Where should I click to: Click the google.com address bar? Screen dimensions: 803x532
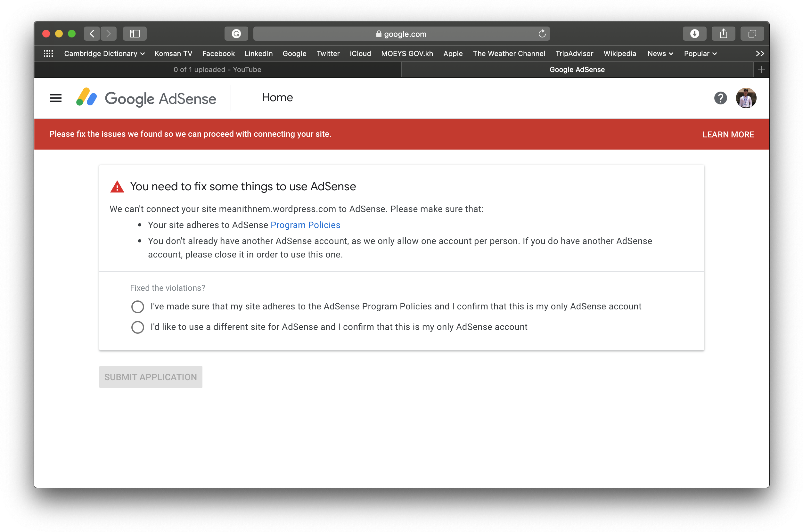pos(401,34)
